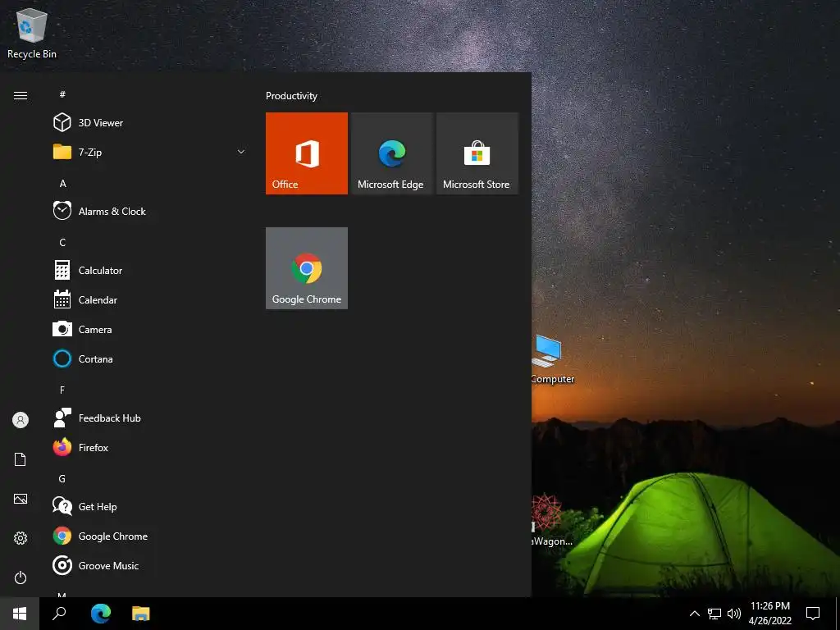
Task: Select the red Wagon desktop shortcut
Action: click(x=552, y=519)
